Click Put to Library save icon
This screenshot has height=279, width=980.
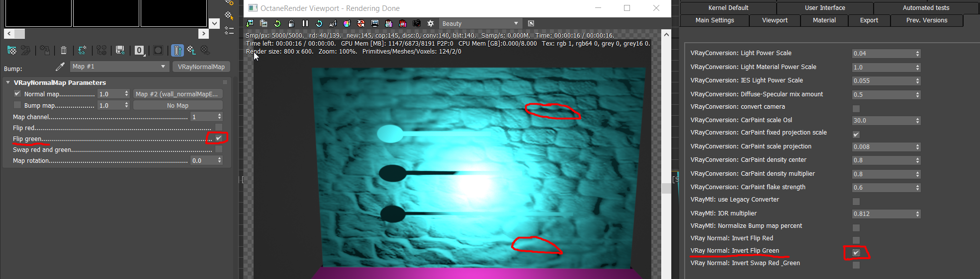[x=120, y=50]
